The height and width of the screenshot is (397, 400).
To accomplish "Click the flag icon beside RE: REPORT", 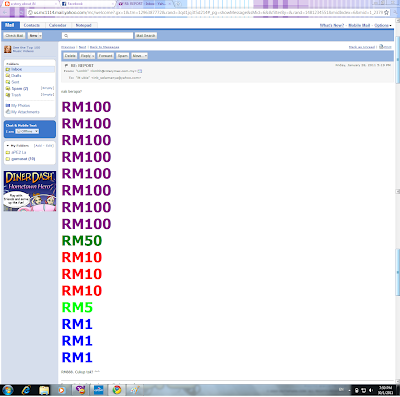I will (66, 66).
